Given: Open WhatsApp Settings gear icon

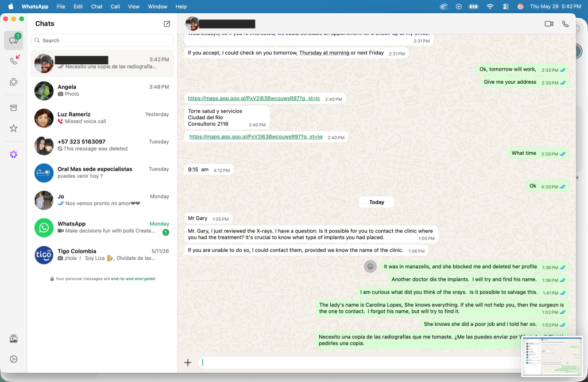Looking at the screenshot, I should coord(14,359).
